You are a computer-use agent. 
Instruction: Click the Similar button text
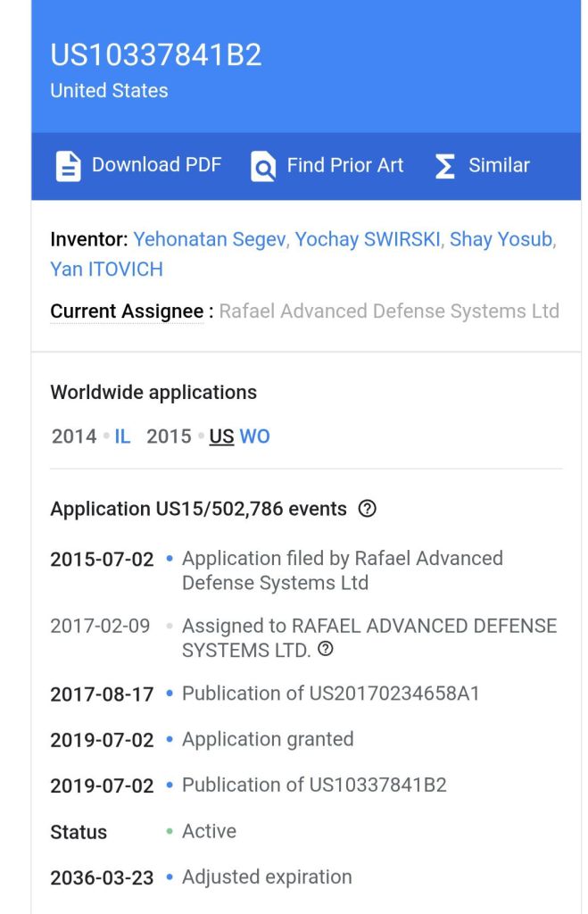pyautogui.click(x=499, y=165)
